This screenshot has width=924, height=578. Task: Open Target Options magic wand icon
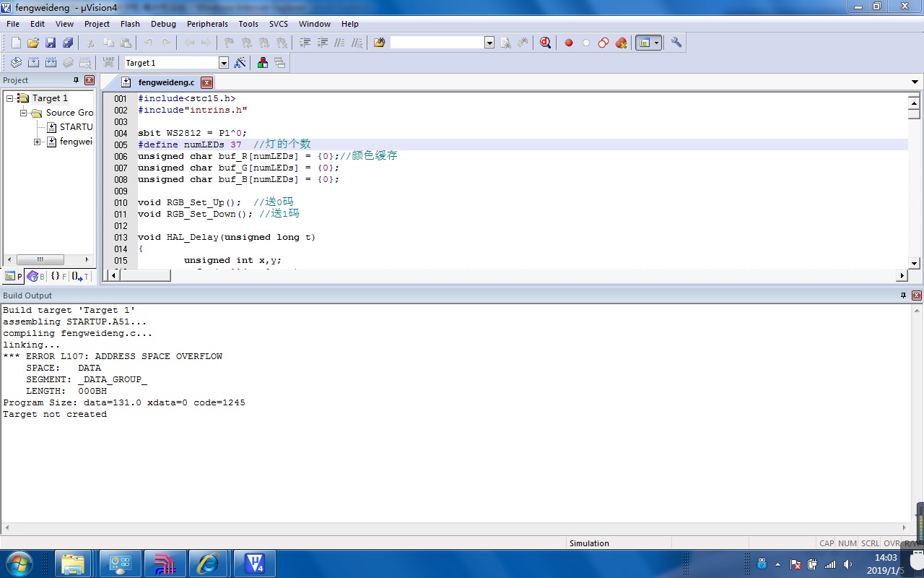tap(240, 63)
